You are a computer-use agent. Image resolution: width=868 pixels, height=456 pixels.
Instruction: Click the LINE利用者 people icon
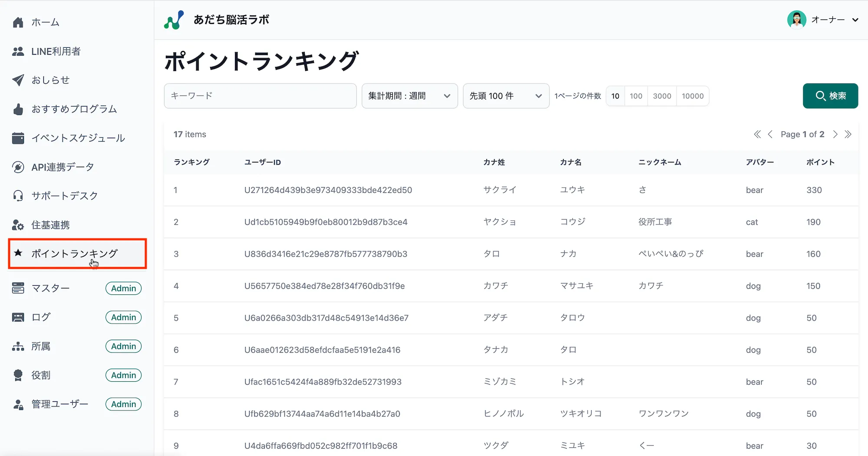point(18,51)
